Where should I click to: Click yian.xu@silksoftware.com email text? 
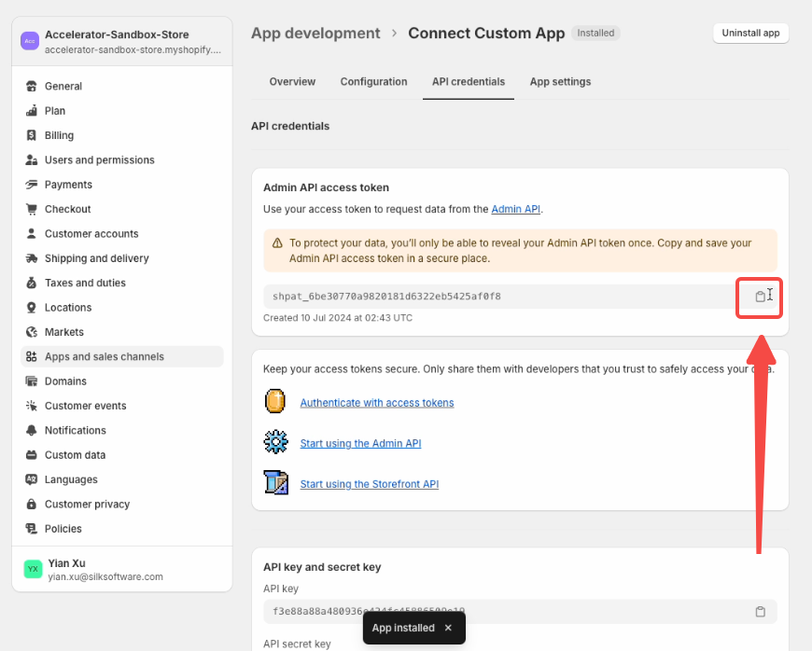click(105, 576)
